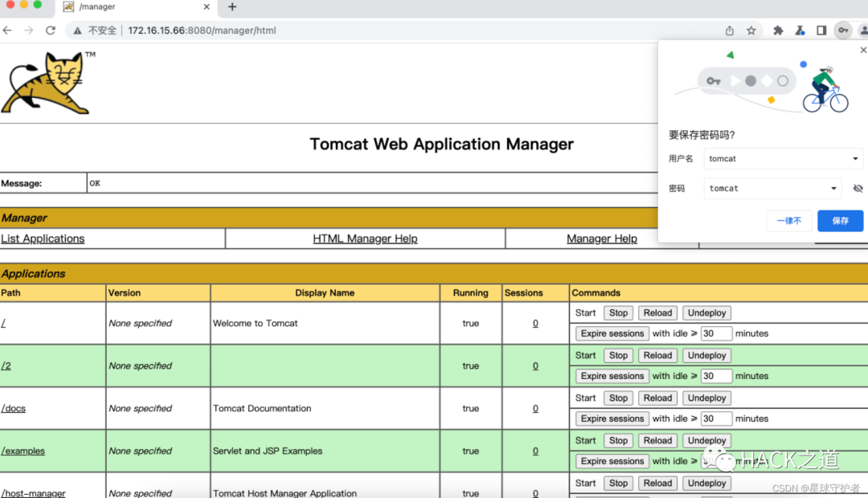
Task: Open the / root application path
Action: coord(3,323)
